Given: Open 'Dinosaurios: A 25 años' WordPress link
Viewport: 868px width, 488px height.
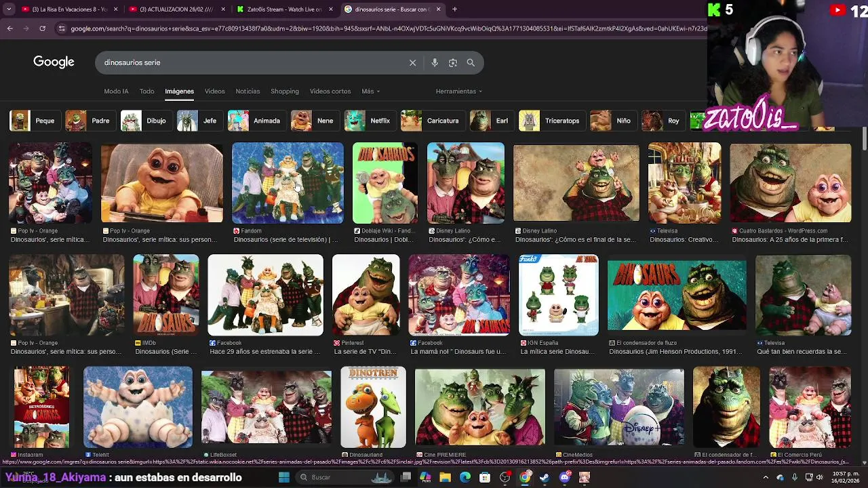Looking at the screenshot, I should tap(790, 240).
